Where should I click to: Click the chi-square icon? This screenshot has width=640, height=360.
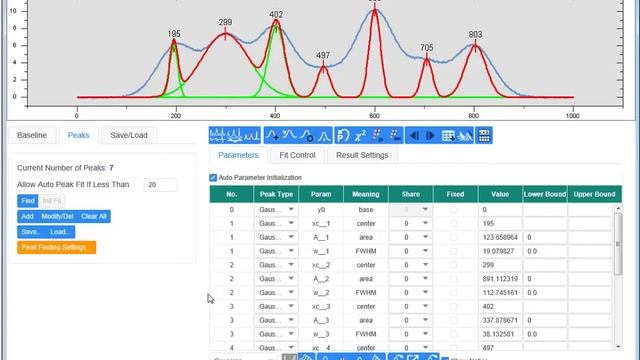coord(360,136)
